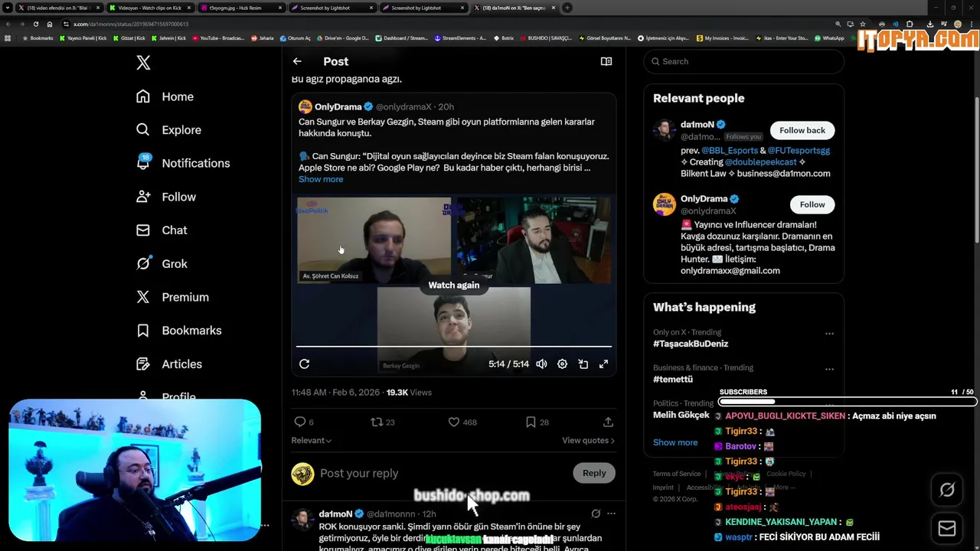Open the Terms of Service footer link
Viewport: 980px width, 551px height.
(677, 474)
